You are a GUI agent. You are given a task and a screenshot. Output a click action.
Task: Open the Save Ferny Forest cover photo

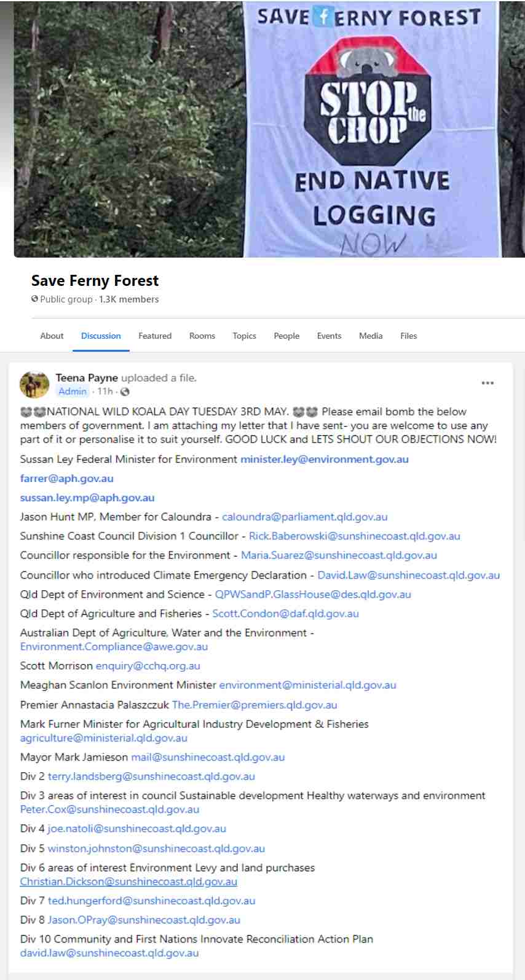click(269, 128)
